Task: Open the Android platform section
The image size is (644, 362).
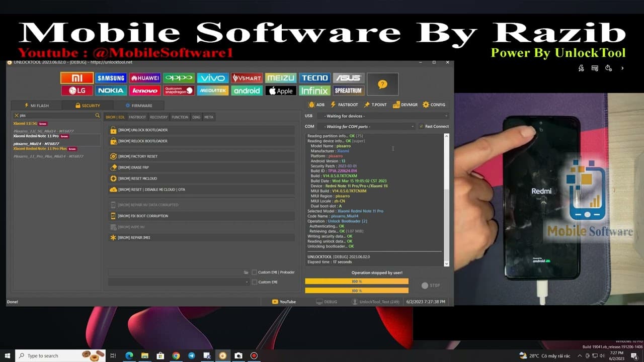Action: pos(247,90)
